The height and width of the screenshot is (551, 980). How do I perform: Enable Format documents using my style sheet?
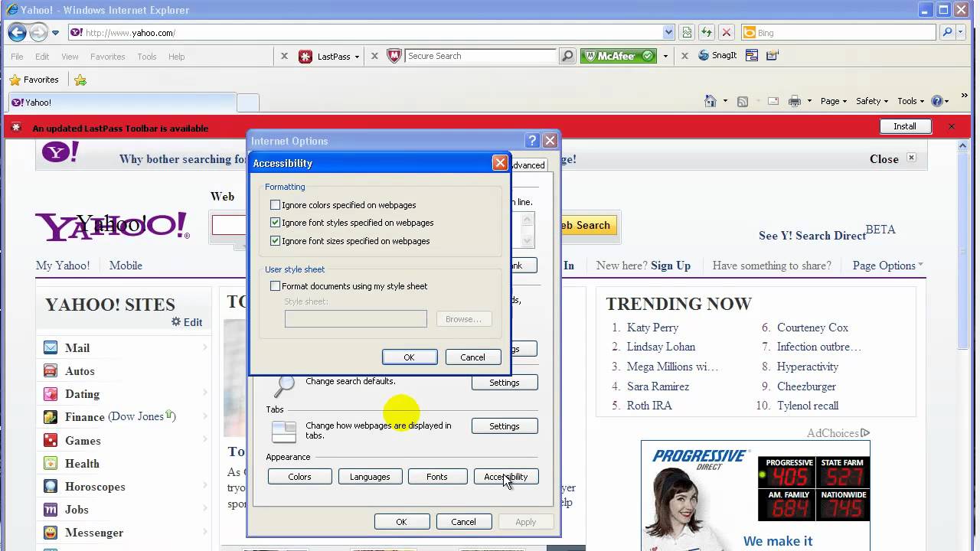tap(276, 286)
